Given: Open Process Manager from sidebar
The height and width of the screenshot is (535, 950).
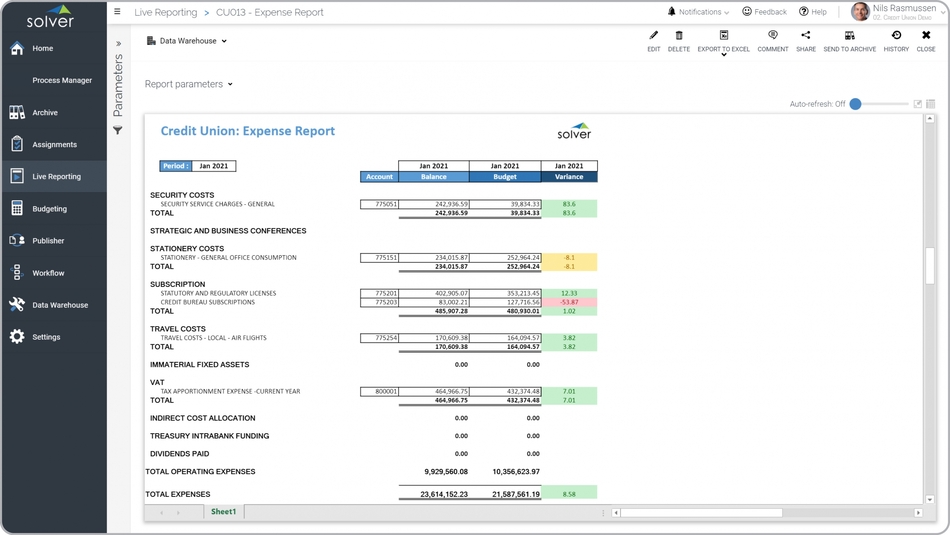Looking at the screenshot, I should click(61, 80).
